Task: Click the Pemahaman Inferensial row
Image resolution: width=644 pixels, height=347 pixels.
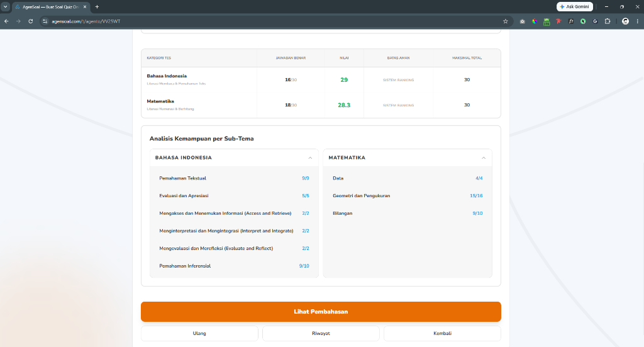Action: pos(234,266)
